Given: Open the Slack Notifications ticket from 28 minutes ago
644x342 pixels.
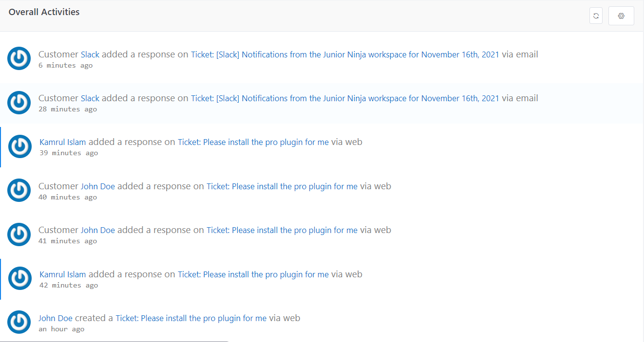Looking at the screenshot, I should click(x=345, y=98).
